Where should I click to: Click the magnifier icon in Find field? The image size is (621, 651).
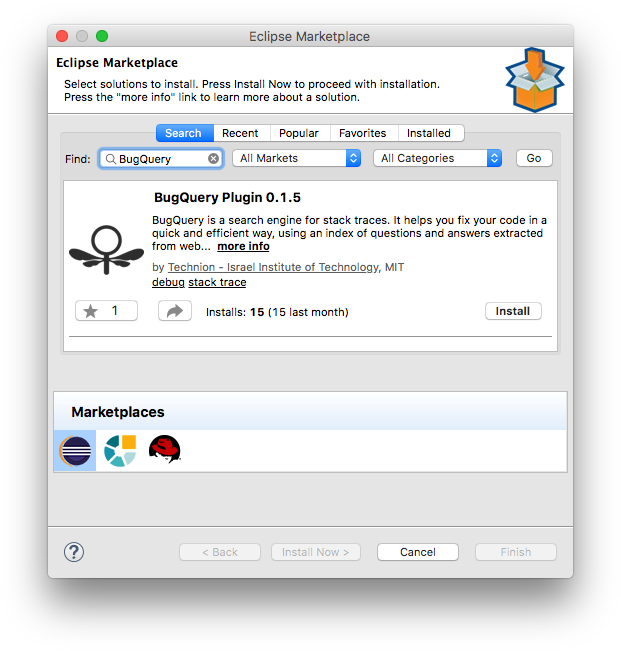click(x=110, y=159)
